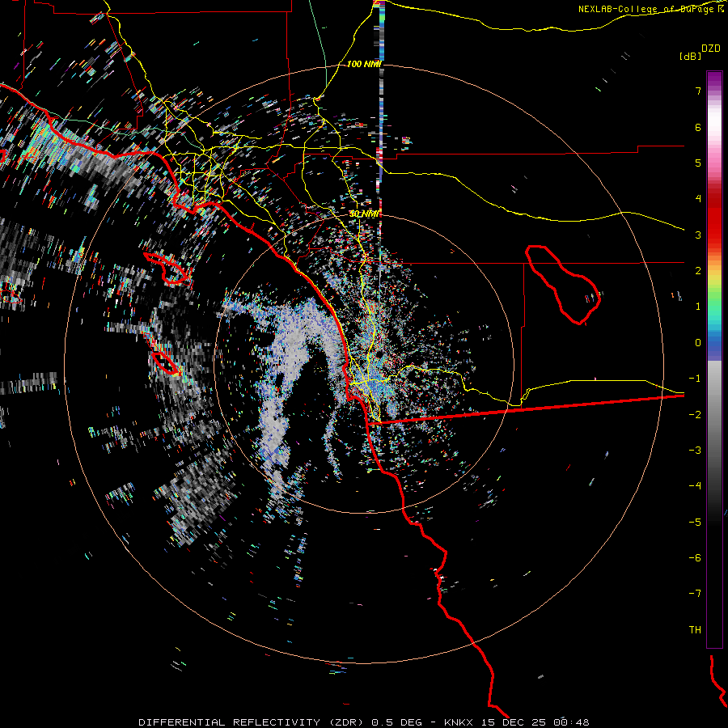Click the "50 NMI" range ring label
Image resolution: width=728 pixels, height=728 pixels.
363,214
